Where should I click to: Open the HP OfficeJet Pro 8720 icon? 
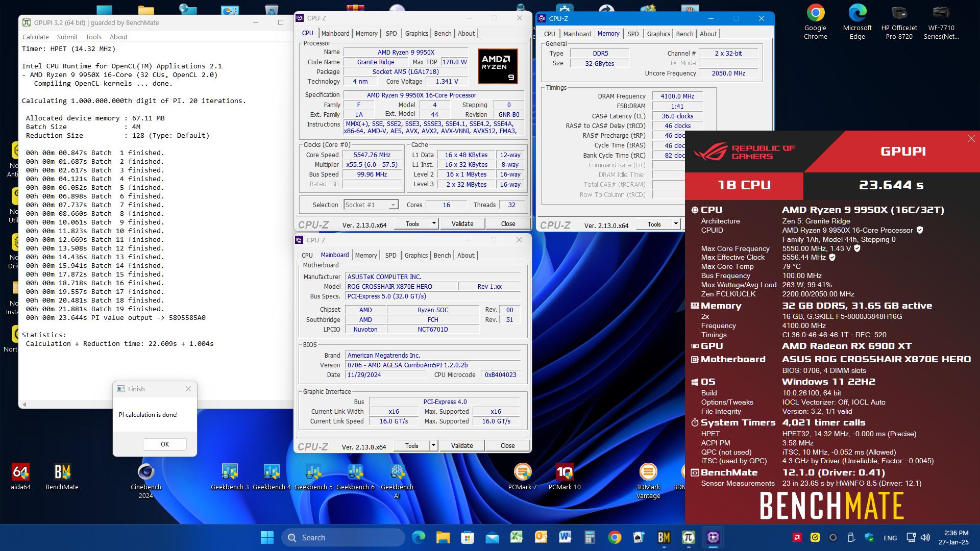[899, 21]
